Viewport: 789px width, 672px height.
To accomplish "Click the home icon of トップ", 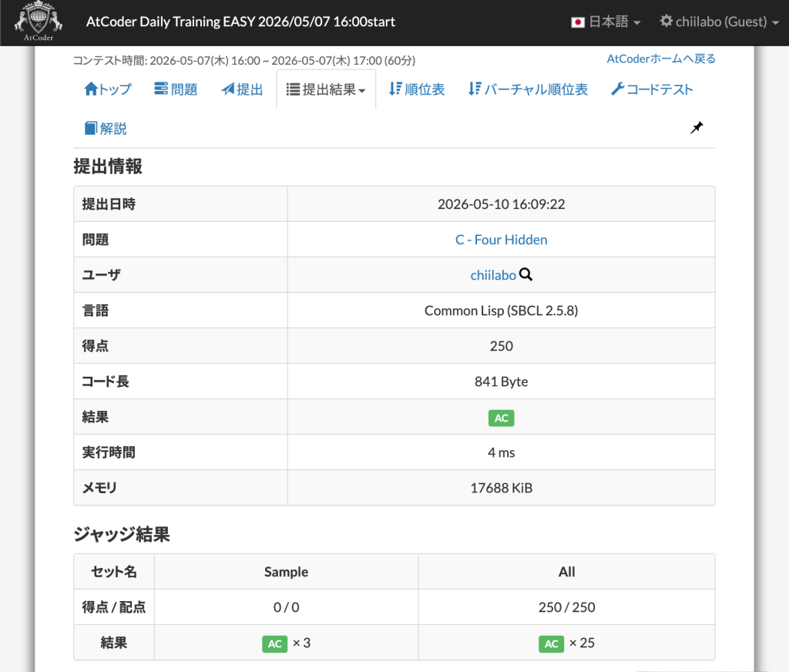I will [x=91, y=89].
